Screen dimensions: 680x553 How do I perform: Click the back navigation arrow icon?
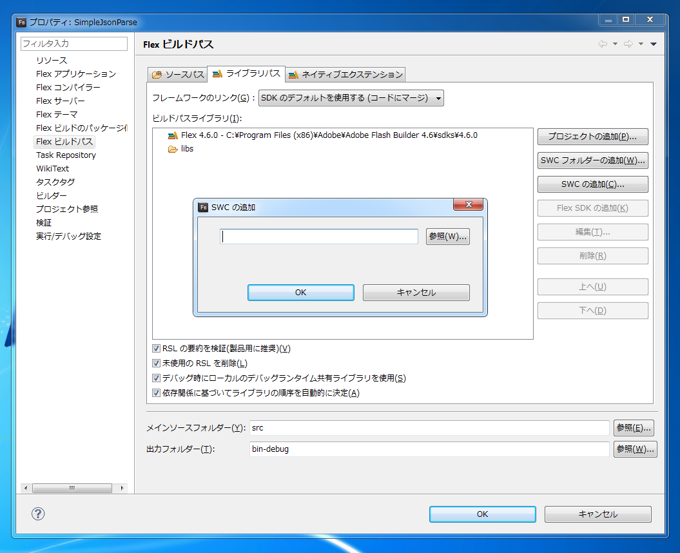click(602, 44)
